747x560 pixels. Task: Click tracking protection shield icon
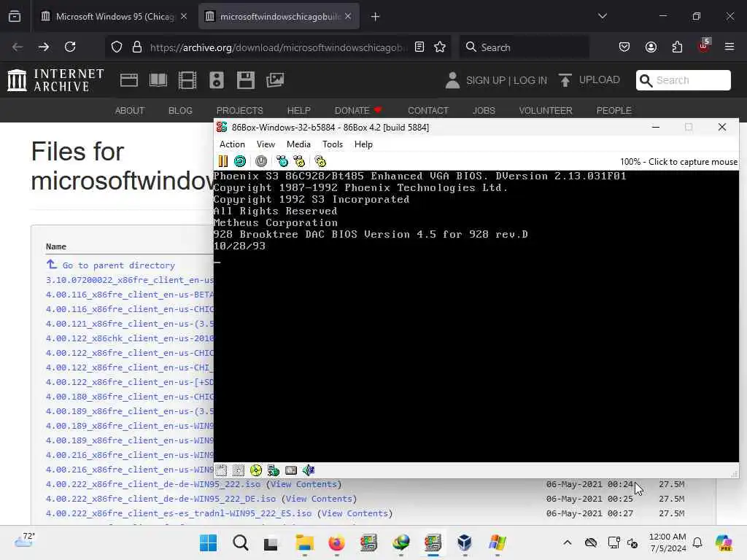click(117, 47)
